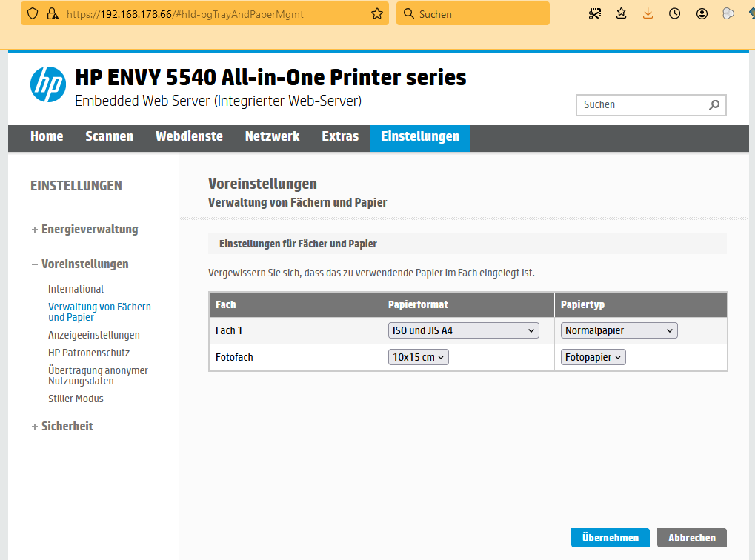Open the Stiller Modus link
Viewport: 755px width, 560px height.
76,399
